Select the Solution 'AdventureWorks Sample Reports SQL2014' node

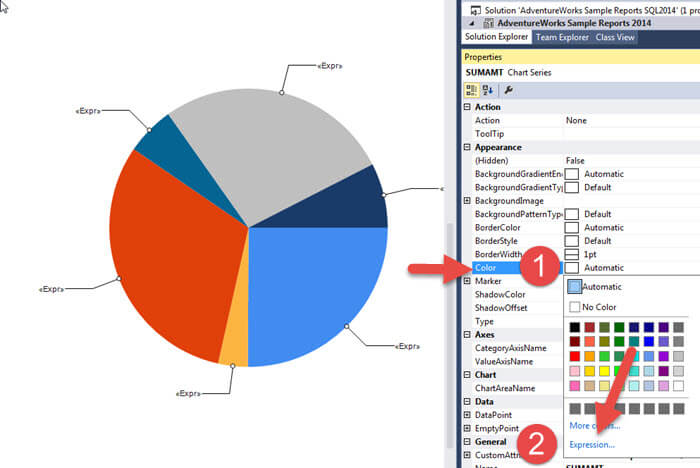click(x=592, y=10)
